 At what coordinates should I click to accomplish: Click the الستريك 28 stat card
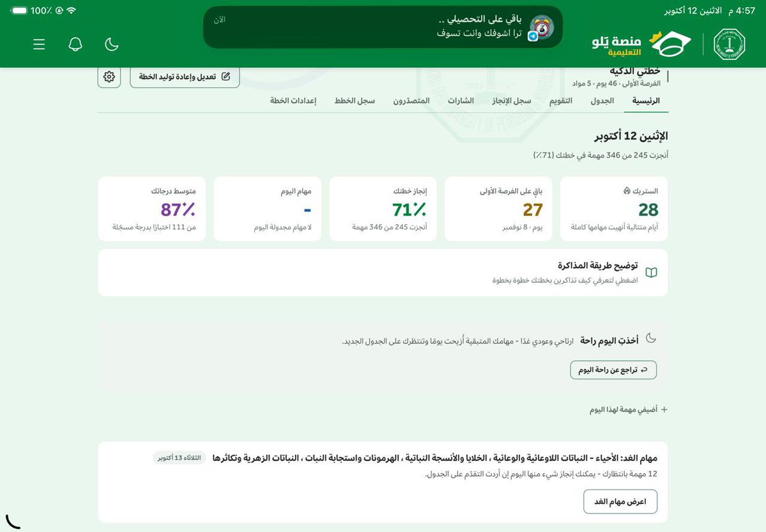[x=613, y=209]
